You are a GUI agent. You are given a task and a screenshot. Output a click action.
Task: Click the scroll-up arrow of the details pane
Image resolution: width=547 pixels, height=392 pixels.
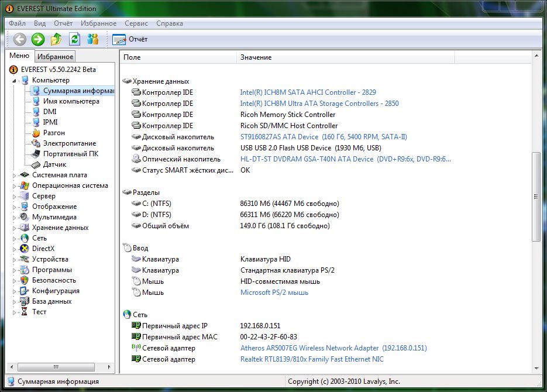point(536,56)
